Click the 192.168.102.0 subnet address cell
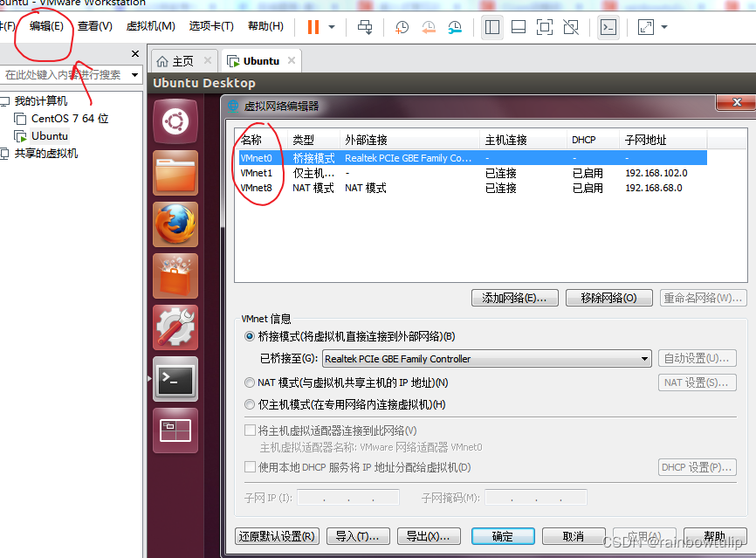 coord(656,173)
